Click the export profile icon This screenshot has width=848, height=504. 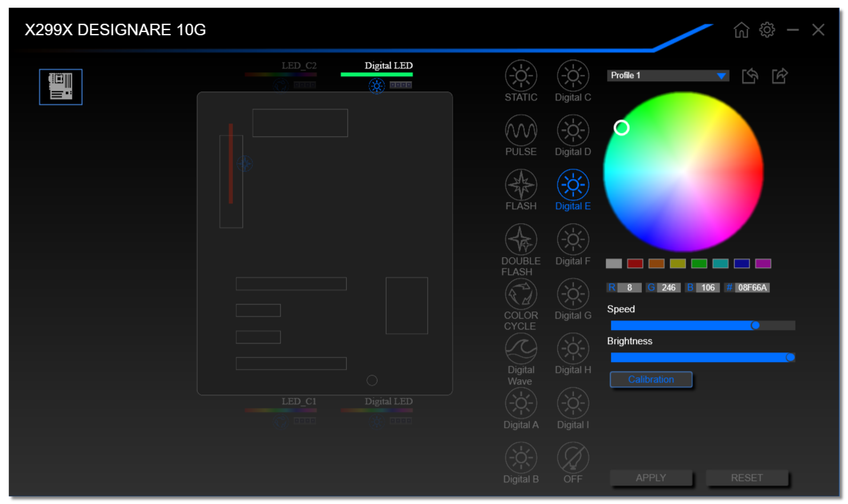[x=780, y=76]
